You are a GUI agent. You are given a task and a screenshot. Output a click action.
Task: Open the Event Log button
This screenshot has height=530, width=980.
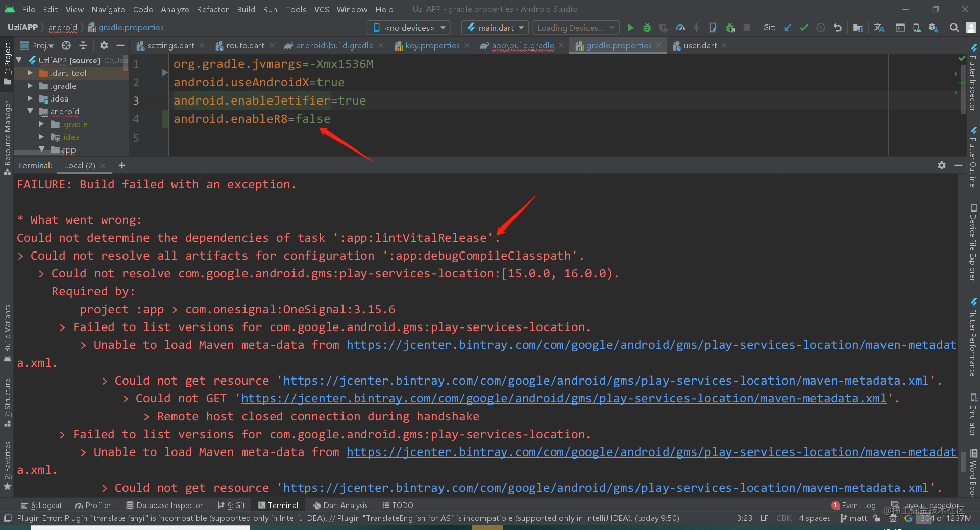click(853, 505)
